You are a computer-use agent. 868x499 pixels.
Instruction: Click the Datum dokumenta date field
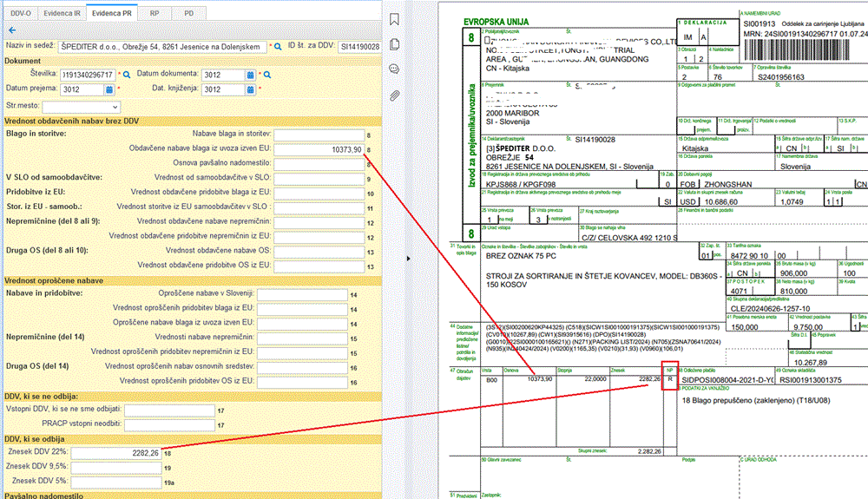pyautogui.click(x=224, y=75)
